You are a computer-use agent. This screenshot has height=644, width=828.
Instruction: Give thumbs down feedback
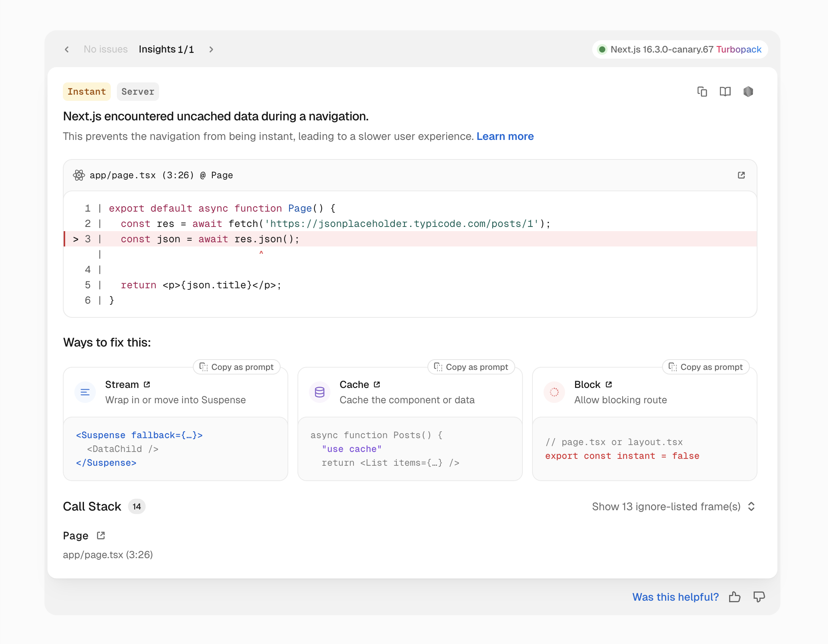(759, 597)
